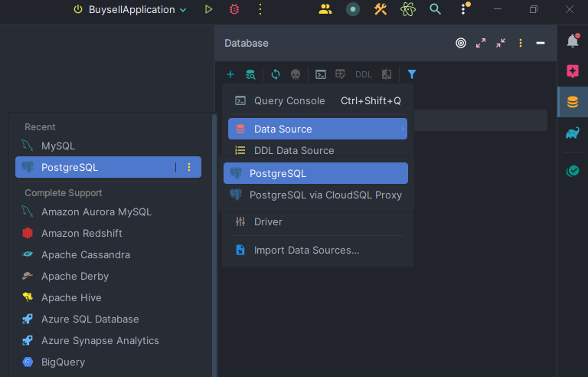Screen dimensions: 588x377
Task: Select Amazon Aurora MySQL data source
Action: (x=109, y=211)
